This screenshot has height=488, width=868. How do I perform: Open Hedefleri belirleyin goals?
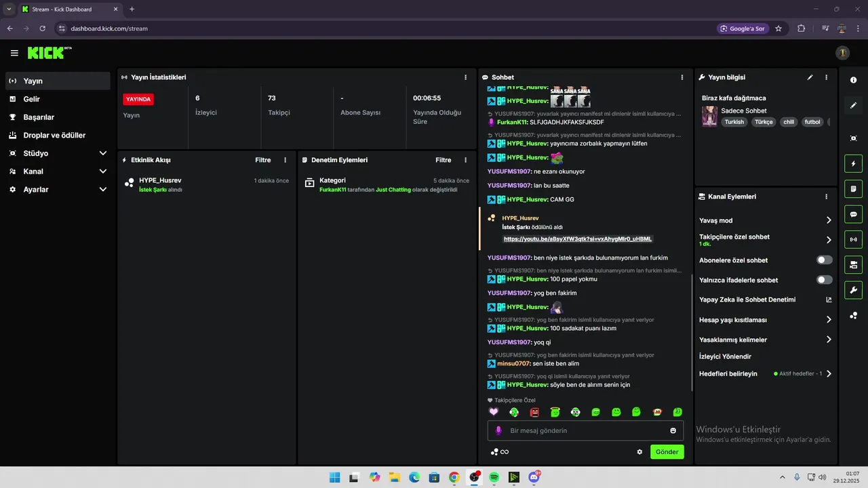766,373
